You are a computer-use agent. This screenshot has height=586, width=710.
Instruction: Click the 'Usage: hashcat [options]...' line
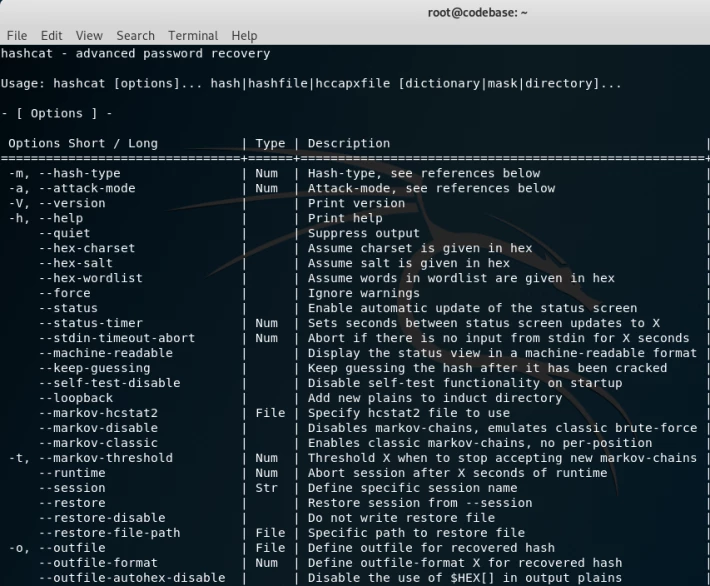coord(311,84)
